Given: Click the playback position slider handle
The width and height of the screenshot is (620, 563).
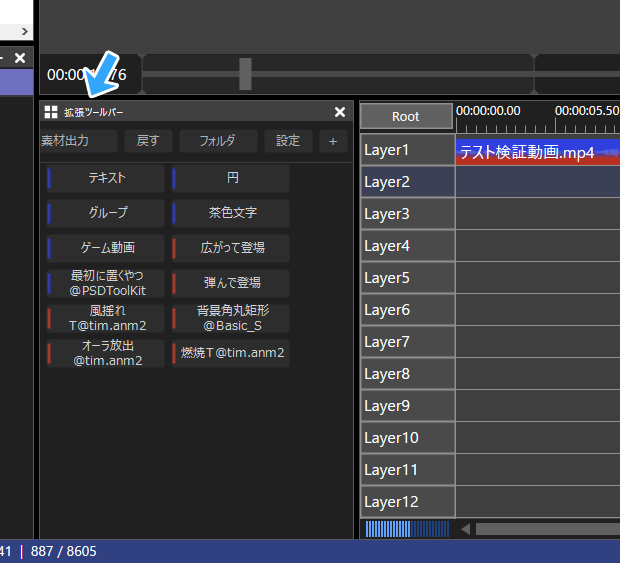Looking at the screenshot, I should coord(246,74).
